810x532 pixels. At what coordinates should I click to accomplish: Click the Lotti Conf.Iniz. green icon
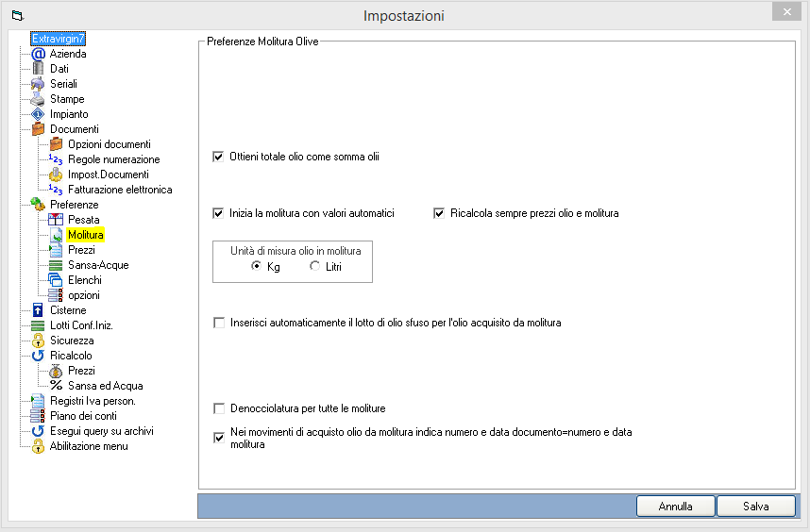[38, 325]
